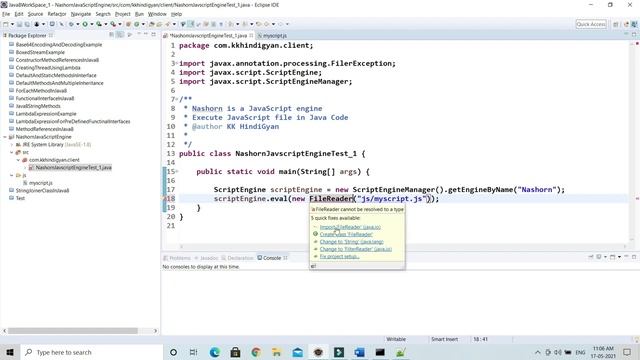Select the NashornJavscriptEngineTest_1.java editor tab
Image resolution: width=640 pixels, height=360 pixels.
pyautogui.click(x=208, y=36)
